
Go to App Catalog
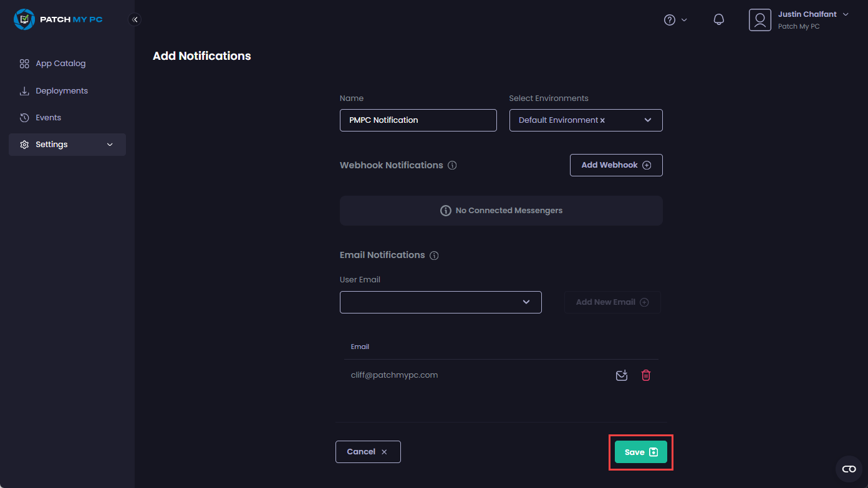[x=60, y=64]
